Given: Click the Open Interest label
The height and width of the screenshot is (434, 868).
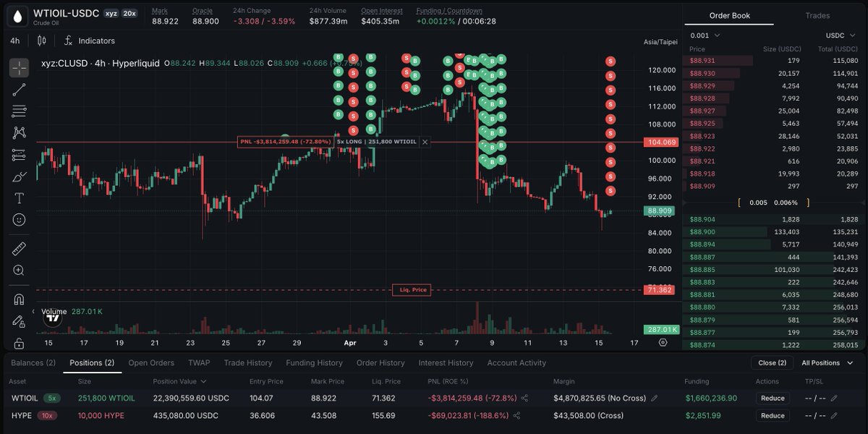Looking at the screenshot, I should pos(381,11).
